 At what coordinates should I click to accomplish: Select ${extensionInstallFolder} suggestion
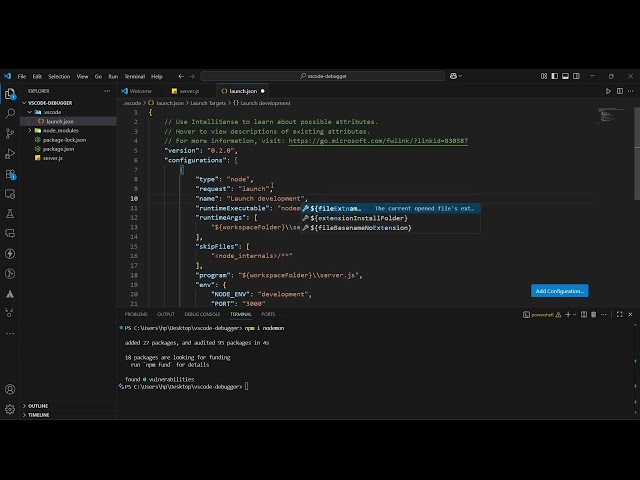click(391, 218)
